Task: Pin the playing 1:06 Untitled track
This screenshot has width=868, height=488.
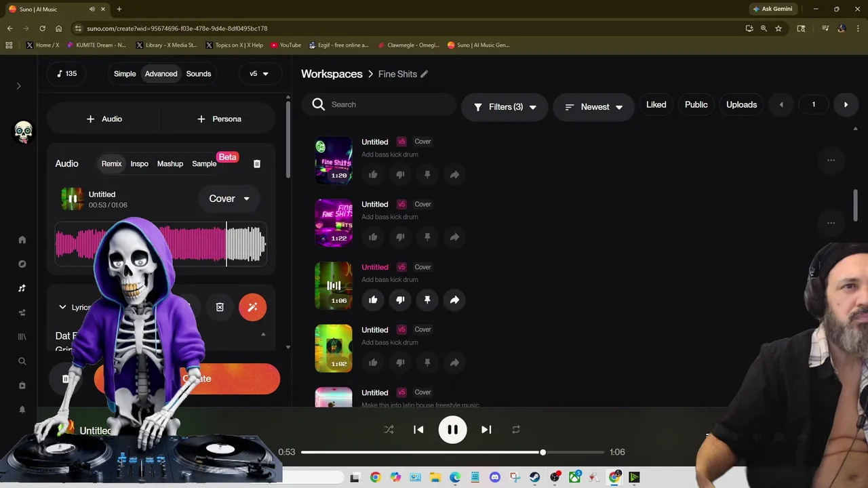Action: point(427,300)
